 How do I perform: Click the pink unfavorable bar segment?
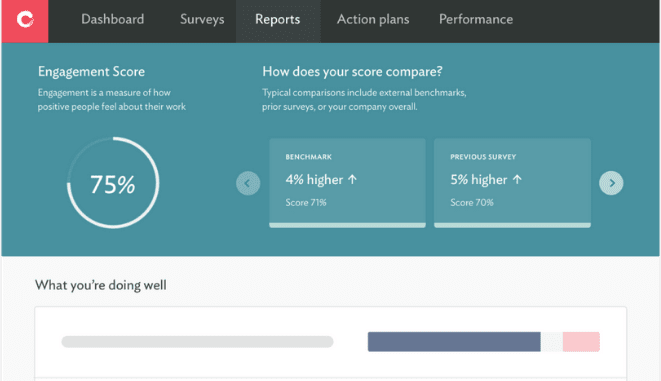(x=581, y=342)
